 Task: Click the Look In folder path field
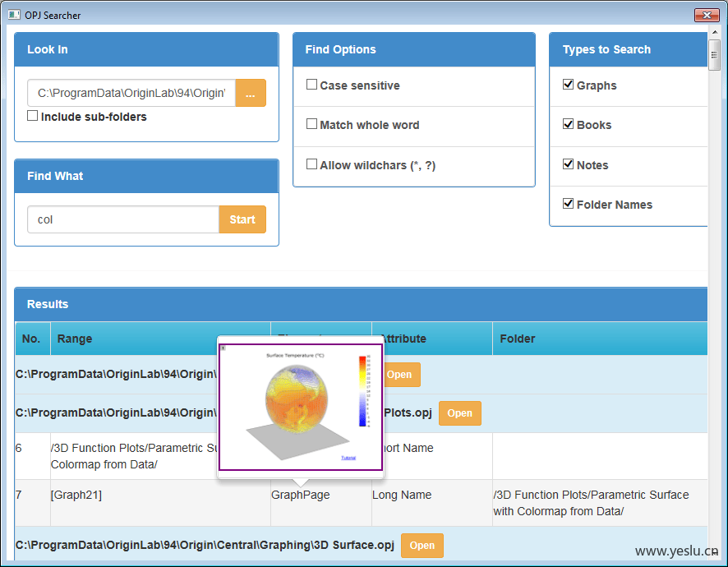131,93
